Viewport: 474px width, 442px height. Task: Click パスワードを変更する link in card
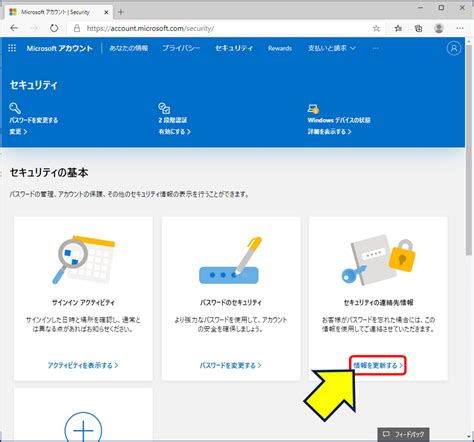coord(230,365)
